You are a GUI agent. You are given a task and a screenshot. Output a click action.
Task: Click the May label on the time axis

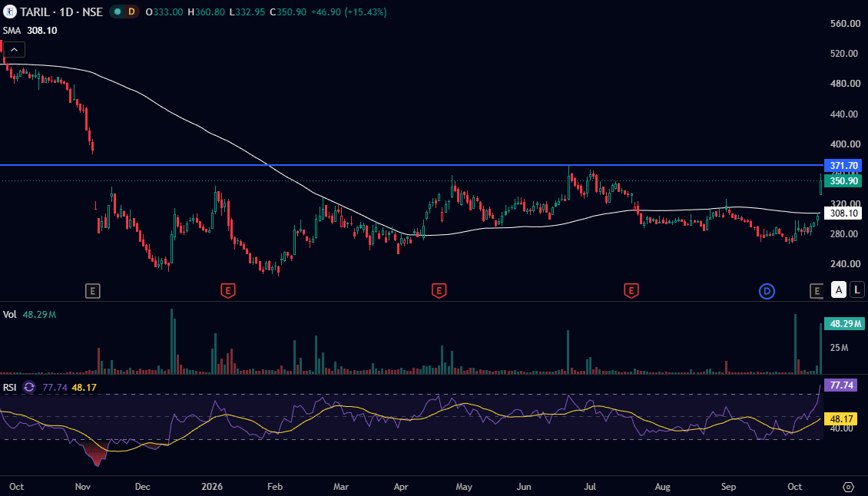[x=464, y=487]
